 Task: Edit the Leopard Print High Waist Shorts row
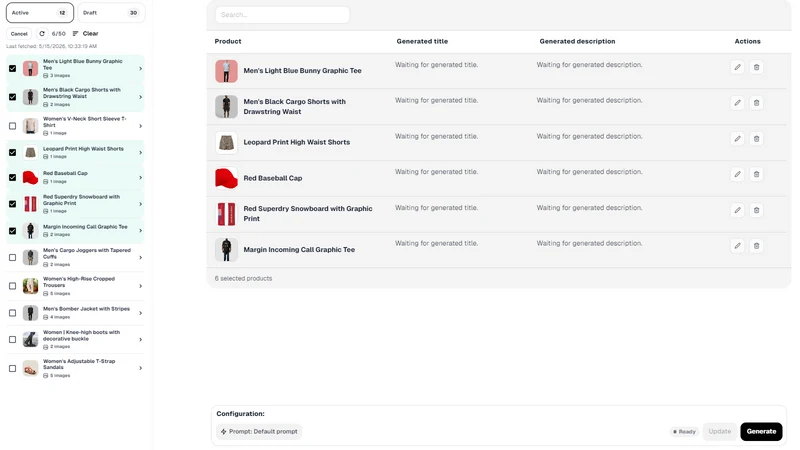[737, 138]
